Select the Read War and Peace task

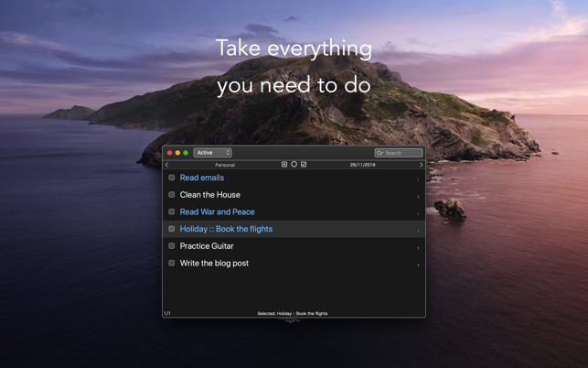pos(217,212)
